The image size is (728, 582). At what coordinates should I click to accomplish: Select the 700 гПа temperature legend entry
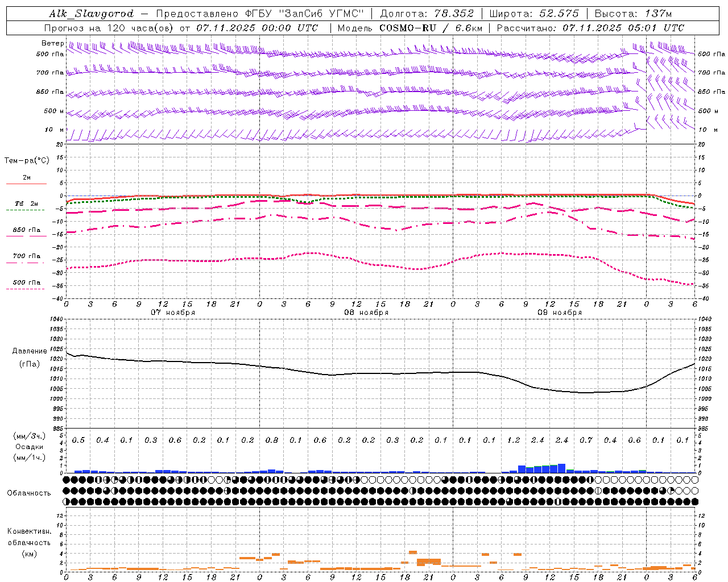click(27, 256)
